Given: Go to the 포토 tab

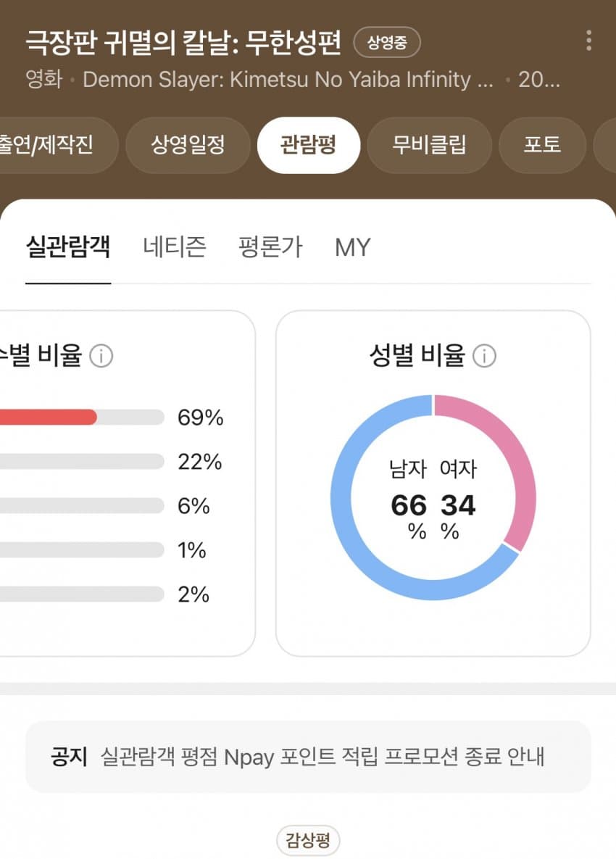Looking at the screenshot, I should [542, 145].
